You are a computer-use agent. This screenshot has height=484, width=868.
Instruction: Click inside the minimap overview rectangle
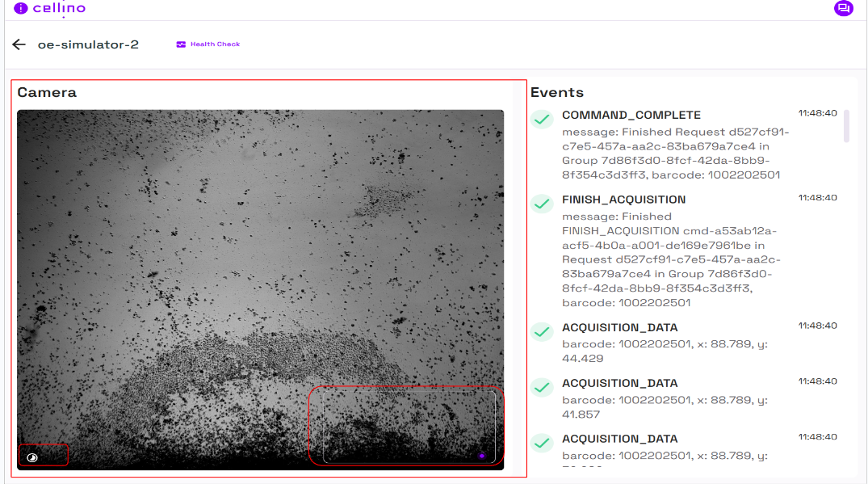[409, 426]
